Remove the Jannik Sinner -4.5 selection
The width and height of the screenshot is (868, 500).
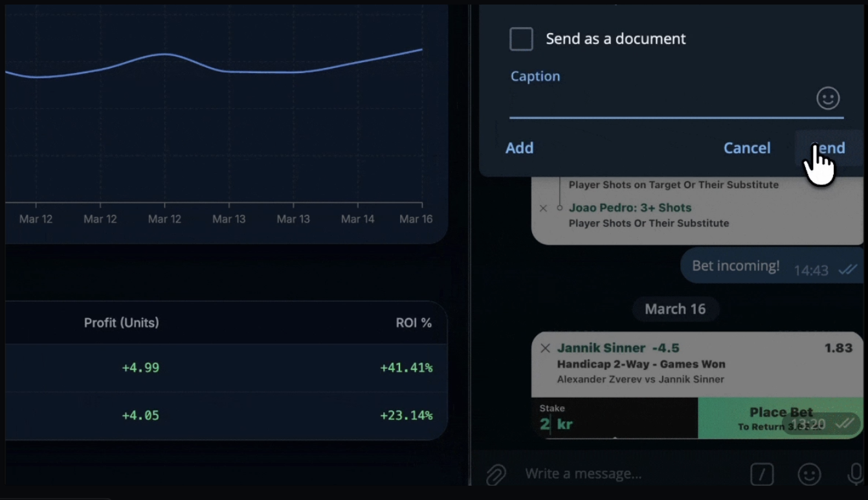click(545, 349)
